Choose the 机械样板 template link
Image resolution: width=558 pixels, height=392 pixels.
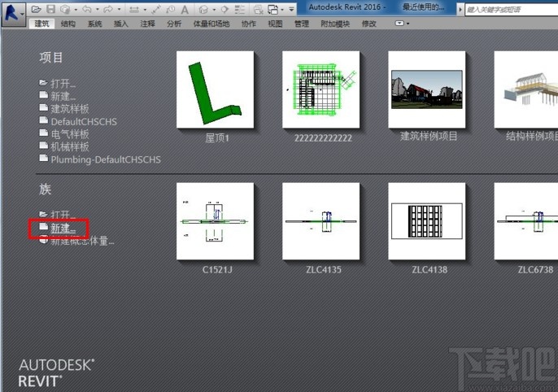pyautogui.click(x=70, y=147)
